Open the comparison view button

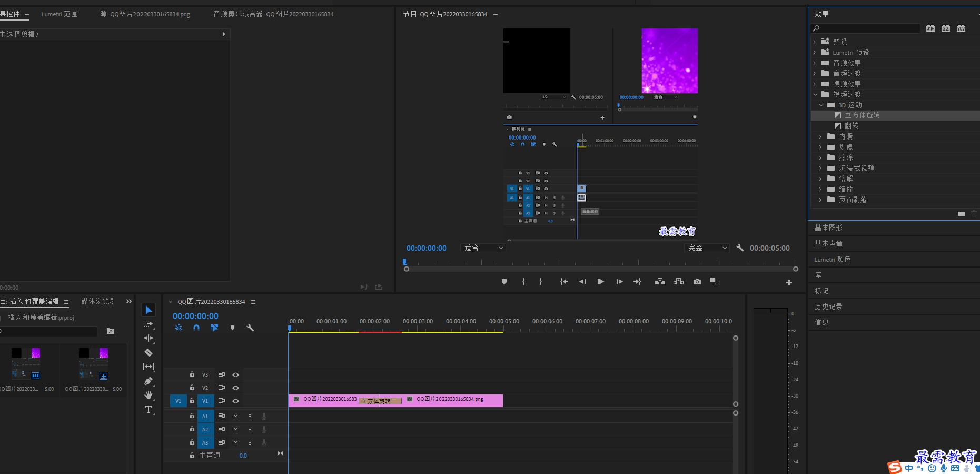715,282
